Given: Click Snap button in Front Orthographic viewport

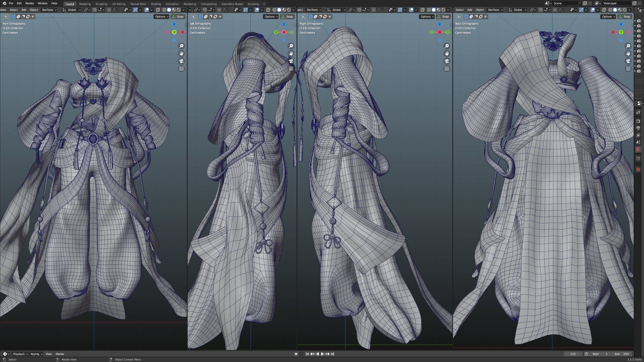Looking at the screenshot, I should (x=178, y=17).
